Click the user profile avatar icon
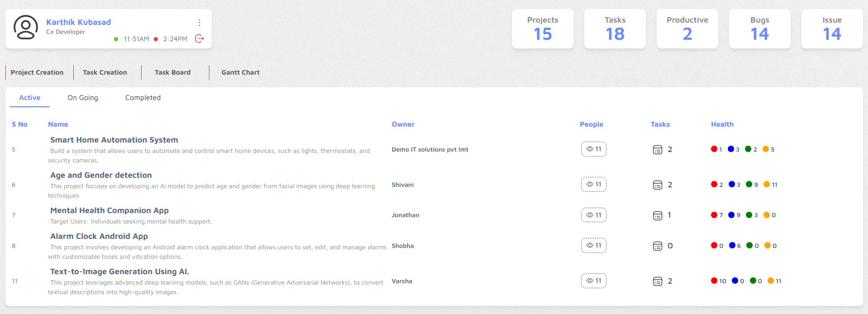This screenshot has height=314, width=868. point(26,28)
